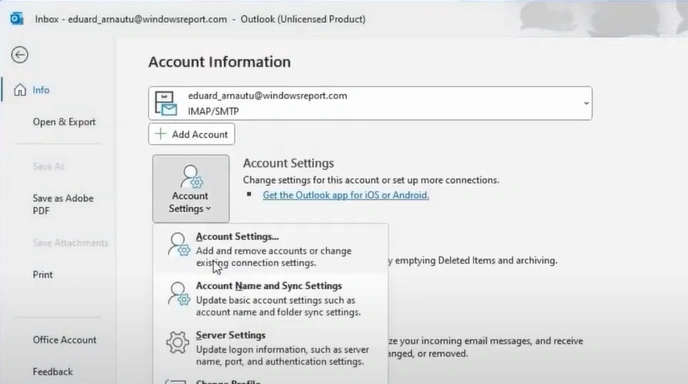Click the person-gear icon beside Account Settings...

tap(179, 244)
